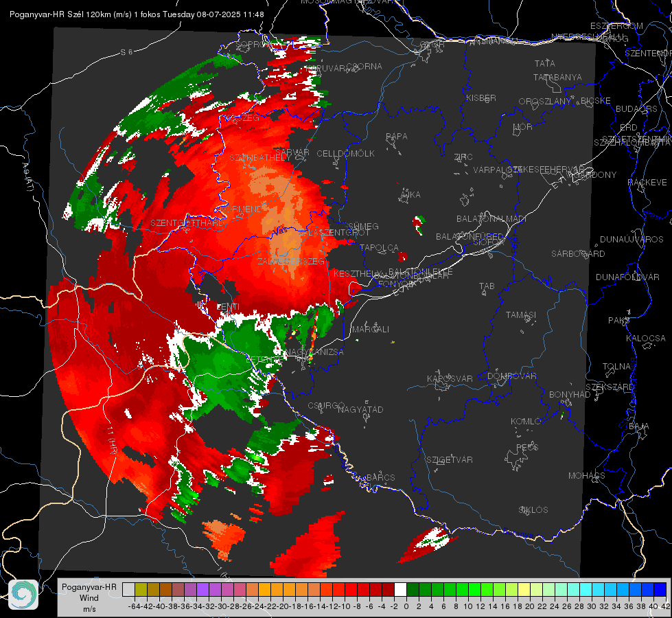The width and height of the screenshot is (672, 618).
Task: Click the radar title with date 08-07-2025 11:48
Action: click(x=137, y=14)
